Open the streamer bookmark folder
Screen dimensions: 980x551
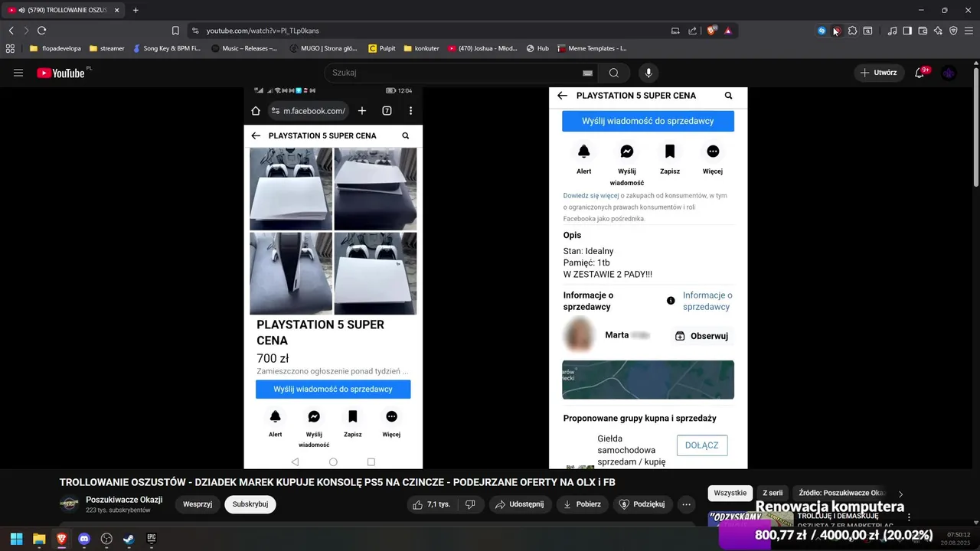point(106,48)
